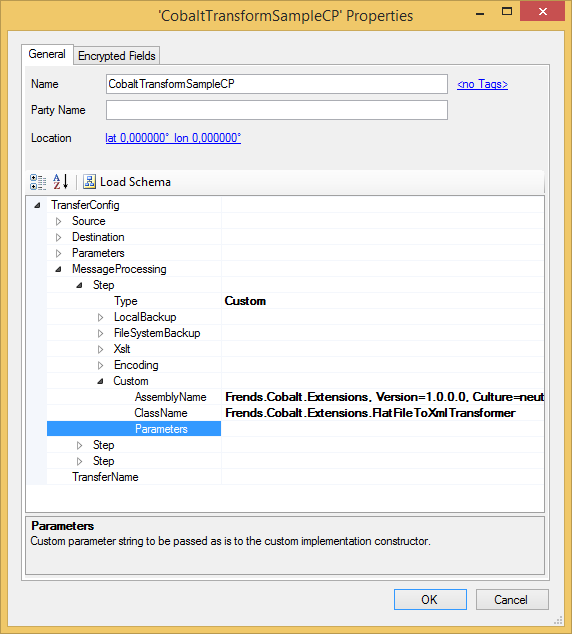572x634 pixels.
Task: Click the Cancel button
Action: tap(512, 600)
